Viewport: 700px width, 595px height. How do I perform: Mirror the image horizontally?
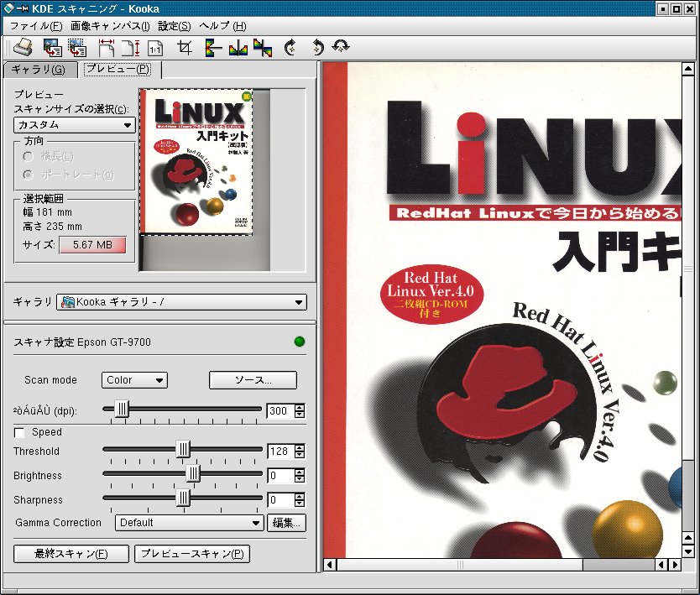(238, 47)
